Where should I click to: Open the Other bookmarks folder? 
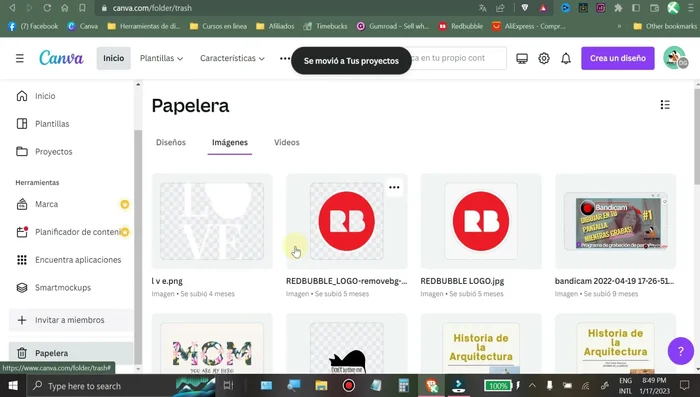(665, 26)
